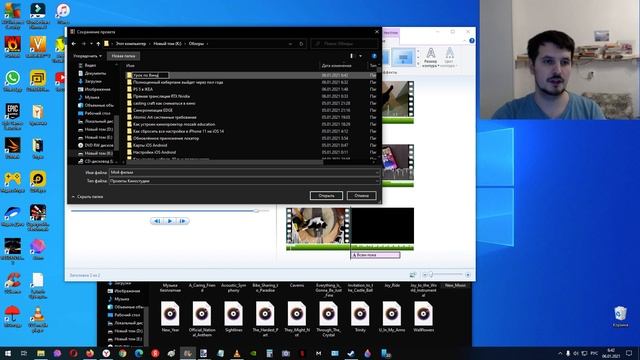Select the 'Карты iOS Android' folder
The width and height of the screenshot is (640, 360).
coord(150,145)
